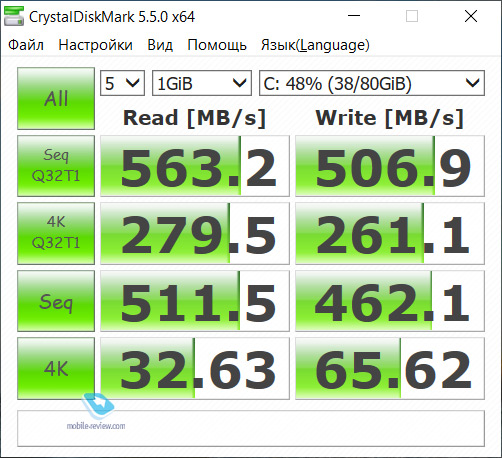This screenshot has width=502, height=458.
Task: Minimize the CrystalDiskMark window
Action: (x=354, y=16)
